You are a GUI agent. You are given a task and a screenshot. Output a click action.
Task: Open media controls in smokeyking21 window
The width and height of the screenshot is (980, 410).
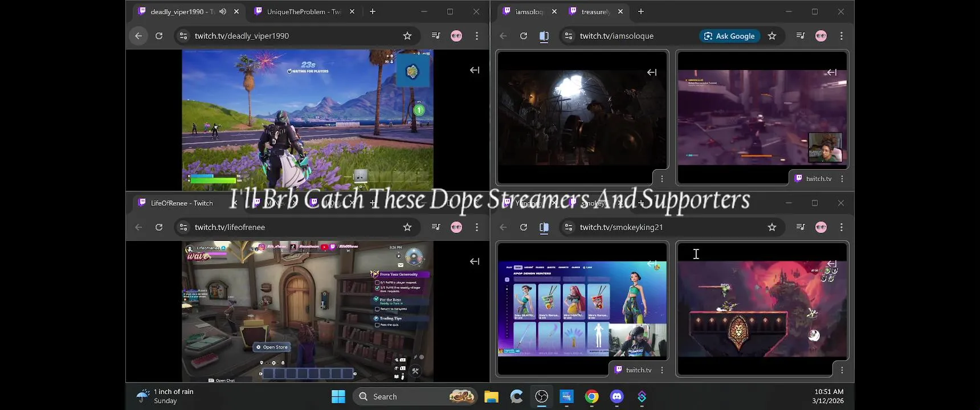click(801, 227)
